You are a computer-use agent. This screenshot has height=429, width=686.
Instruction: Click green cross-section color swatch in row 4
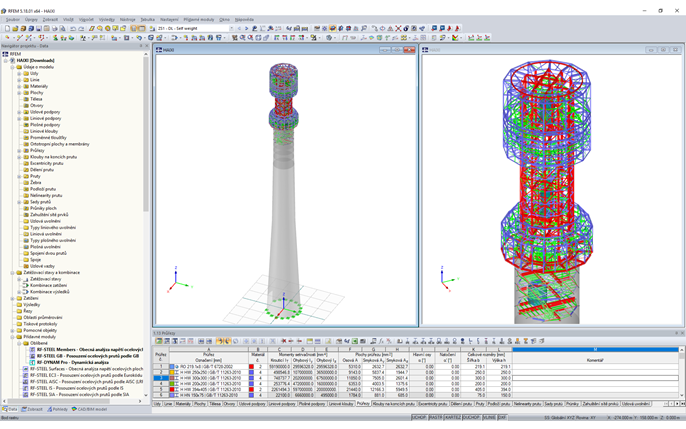pos(172,384)
